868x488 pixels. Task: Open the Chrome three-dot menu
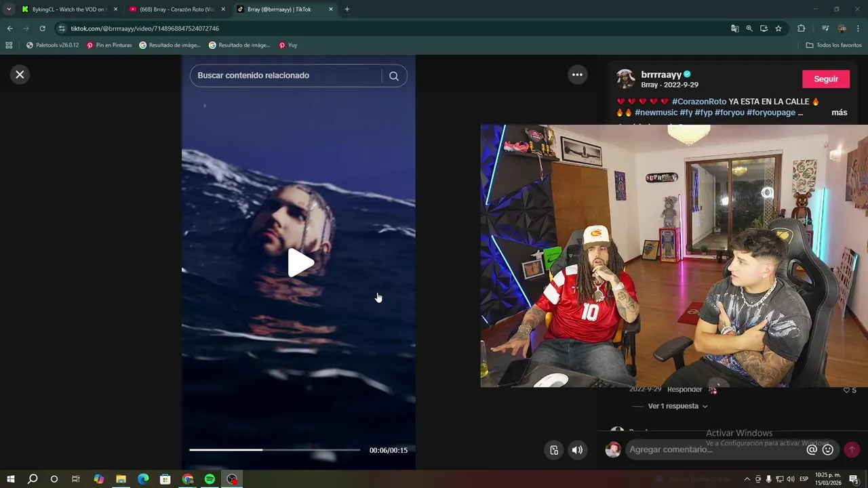(859, 28)
